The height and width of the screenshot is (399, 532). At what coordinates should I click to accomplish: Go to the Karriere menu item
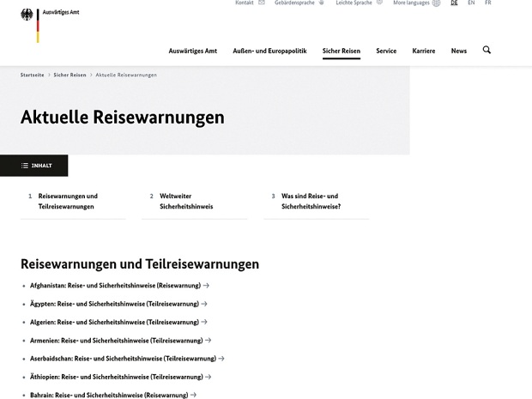click(423, 51)
